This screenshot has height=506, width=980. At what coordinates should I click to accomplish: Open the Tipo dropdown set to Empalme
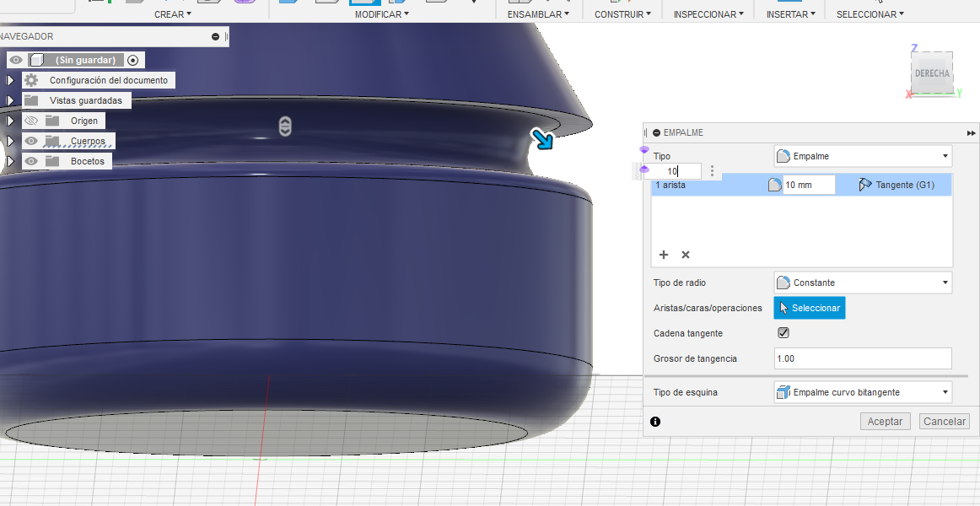(x=863, y=156)
